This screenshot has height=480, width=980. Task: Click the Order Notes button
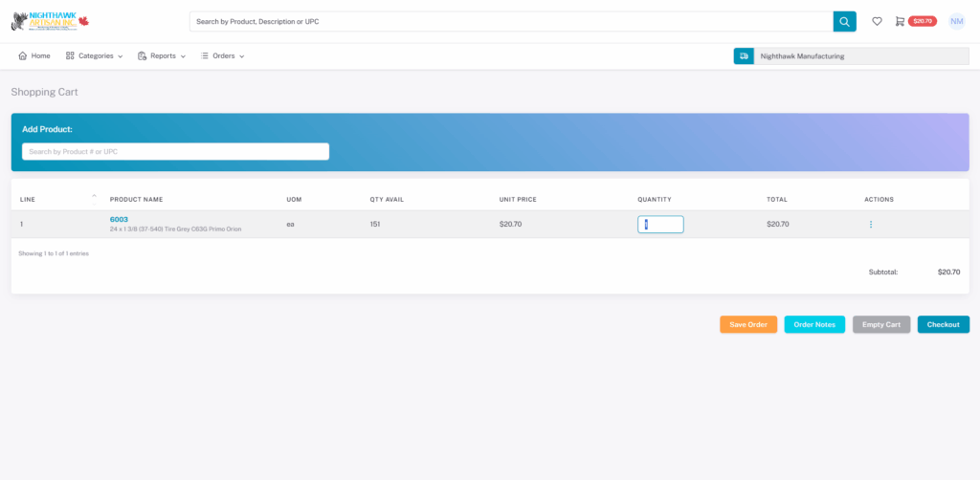tap(813, 324)
